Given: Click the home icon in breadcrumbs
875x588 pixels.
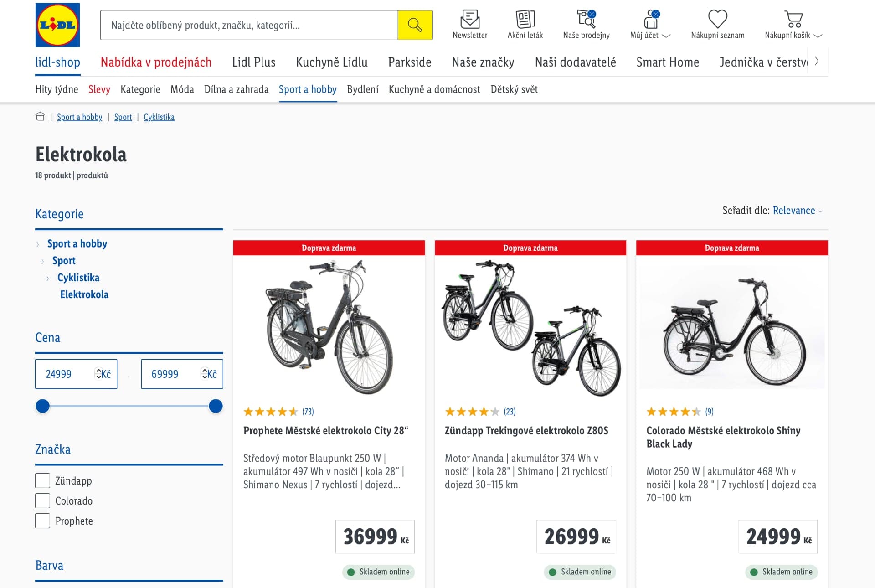Looking at the screenshot, I should [x=40, y=117].
